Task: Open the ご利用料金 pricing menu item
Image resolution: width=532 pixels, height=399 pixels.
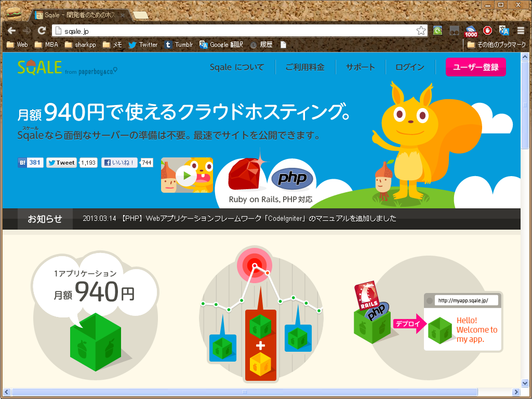Action: point(305,67)
